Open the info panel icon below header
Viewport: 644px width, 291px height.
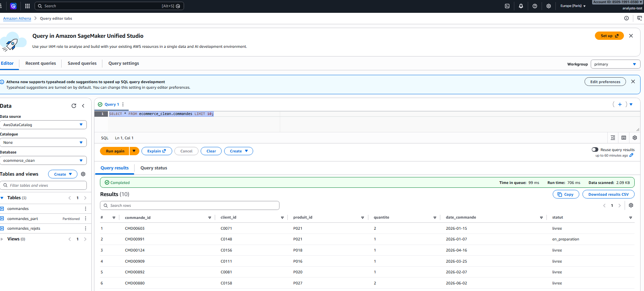click(626, 18)
